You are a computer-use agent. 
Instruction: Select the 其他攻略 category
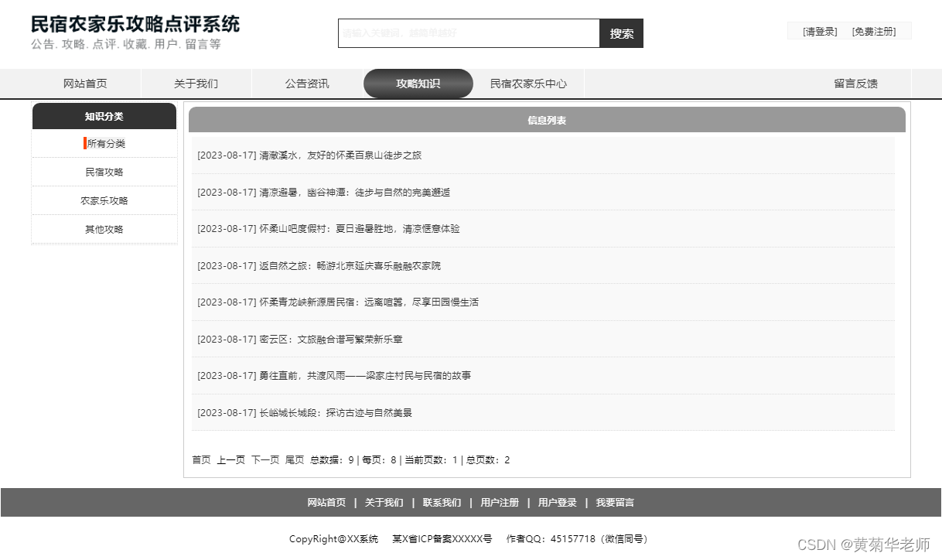tap(103, 229)
